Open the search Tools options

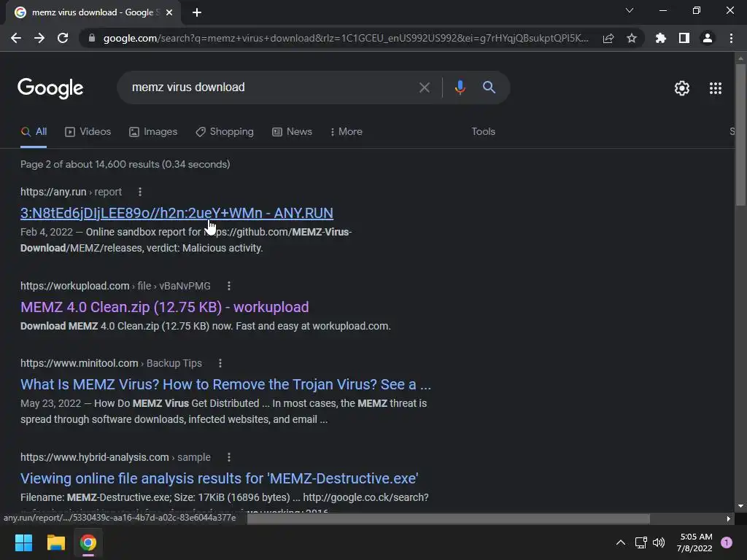[483, 132]
